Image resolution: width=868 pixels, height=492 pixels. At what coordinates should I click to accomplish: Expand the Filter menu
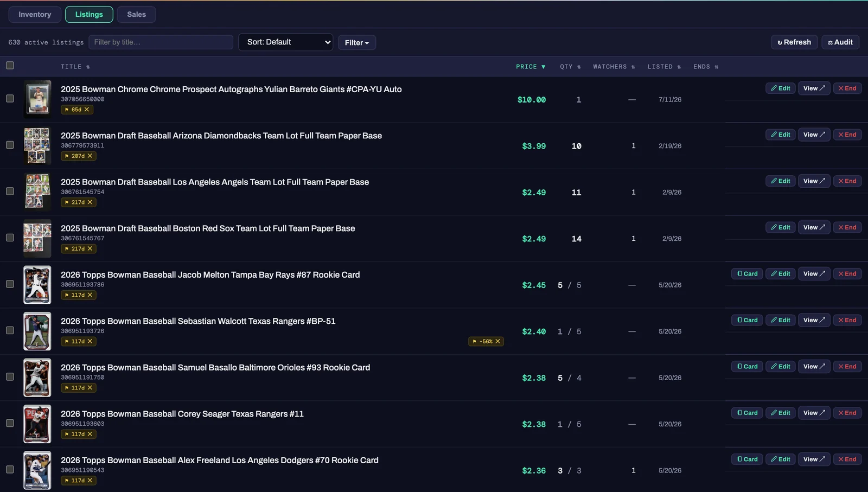(357, 43)
